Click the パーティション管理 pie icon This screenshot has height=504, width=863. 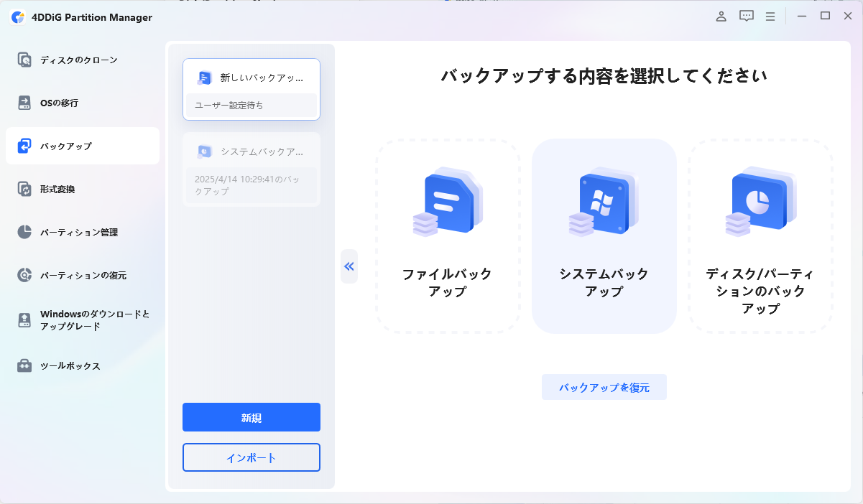[24, 232]
